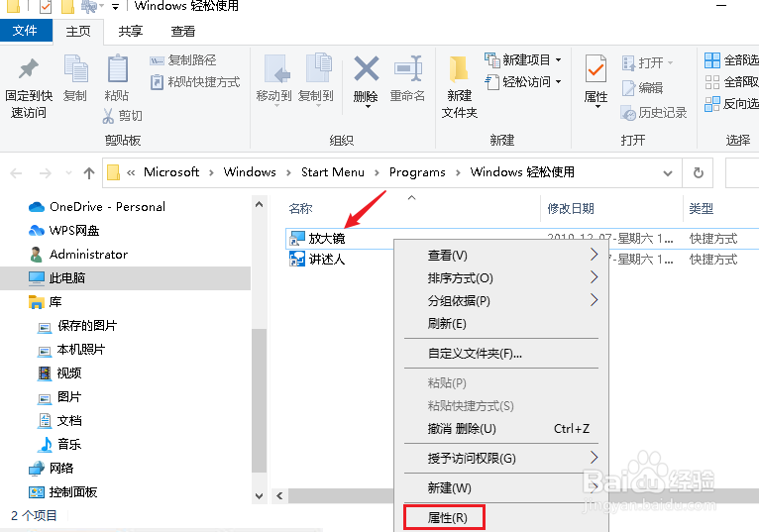Switch to Share (共享) ribbon tab

(x=131, y=32)
